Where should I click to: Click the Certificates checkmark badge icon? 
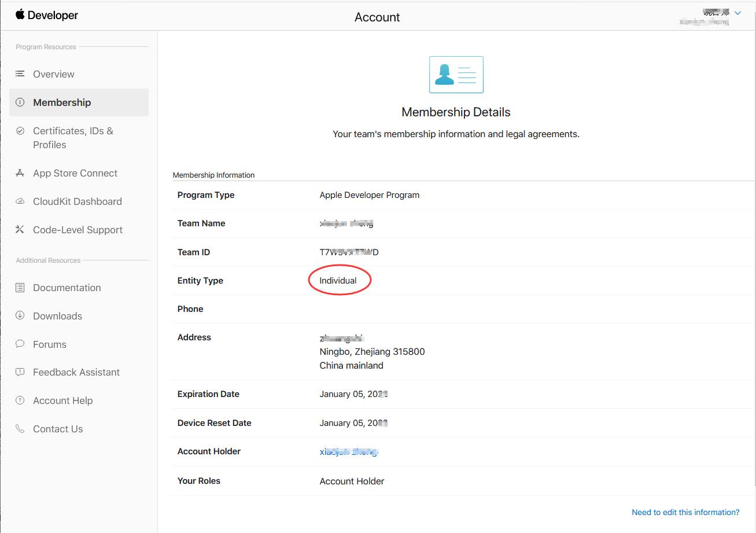pyautogui.click(x=20, y=131)
